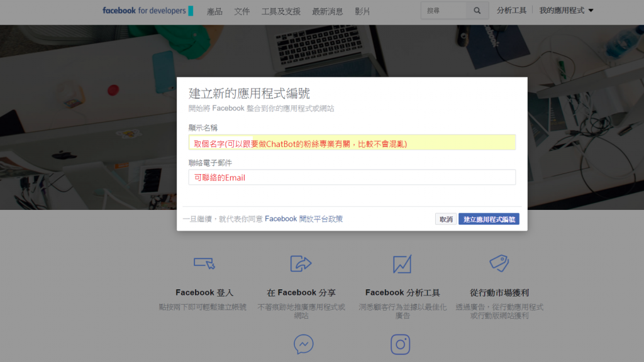Open the 我的應用程式 dropdown
644x362 pixels.
click(x=567, y=11)
